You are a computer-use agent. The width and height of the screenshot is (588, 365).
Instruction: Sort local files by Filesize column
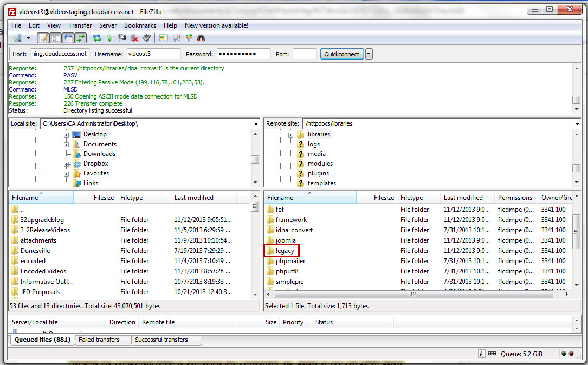(95, 198)
